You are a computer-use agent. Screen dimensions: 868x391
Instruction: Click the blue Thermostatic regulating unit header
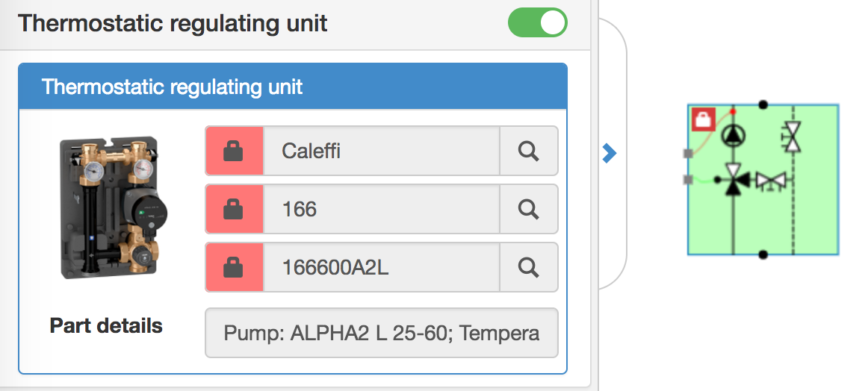tap(293, 87)
